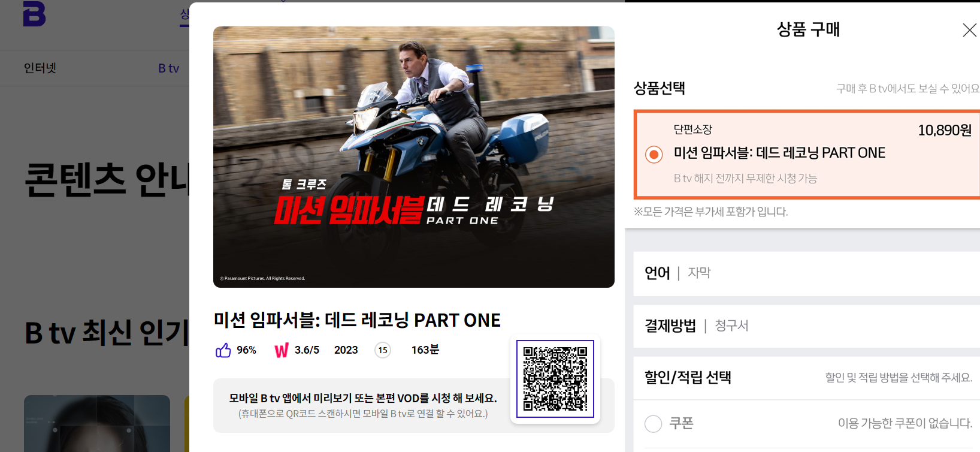The image size is (980, 452).
Task: Click the 할인/적립 선택 heading
Action: tap(688, 378)
